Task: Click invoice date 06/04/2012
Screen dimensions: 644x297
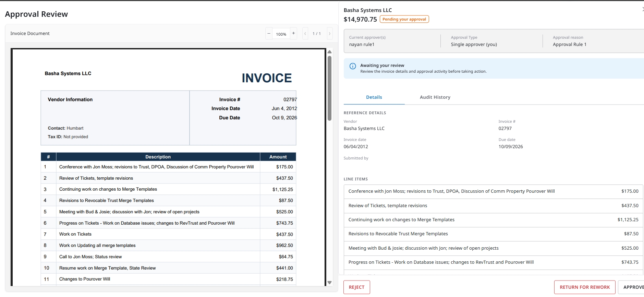Action: [x=356, y=147]
